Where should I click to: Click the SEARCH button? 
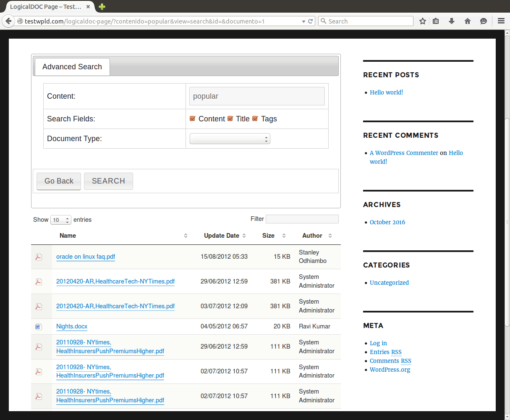tap(108, 181)
